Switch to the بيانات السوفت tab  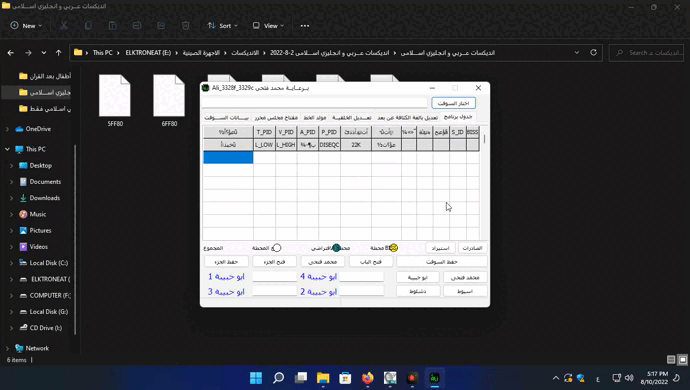(227, 118)
